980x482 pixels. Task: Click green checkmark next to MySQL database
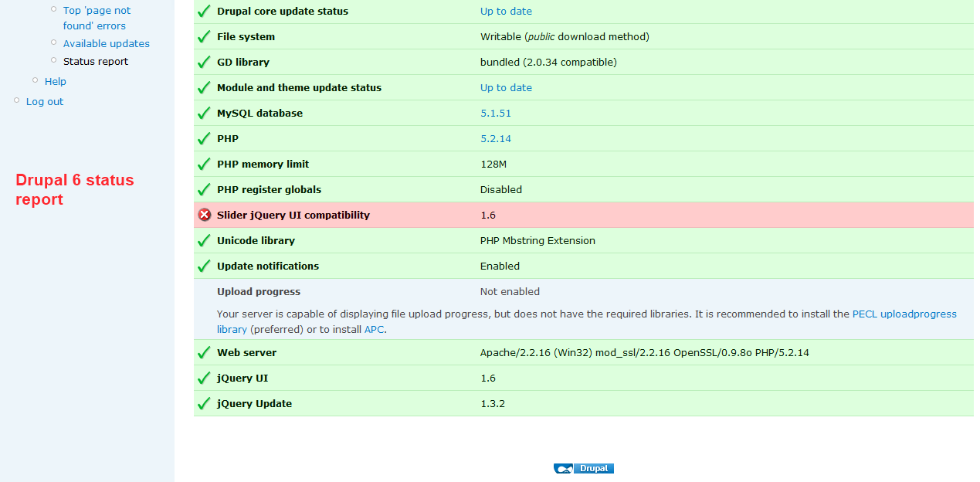click(204, 114)
